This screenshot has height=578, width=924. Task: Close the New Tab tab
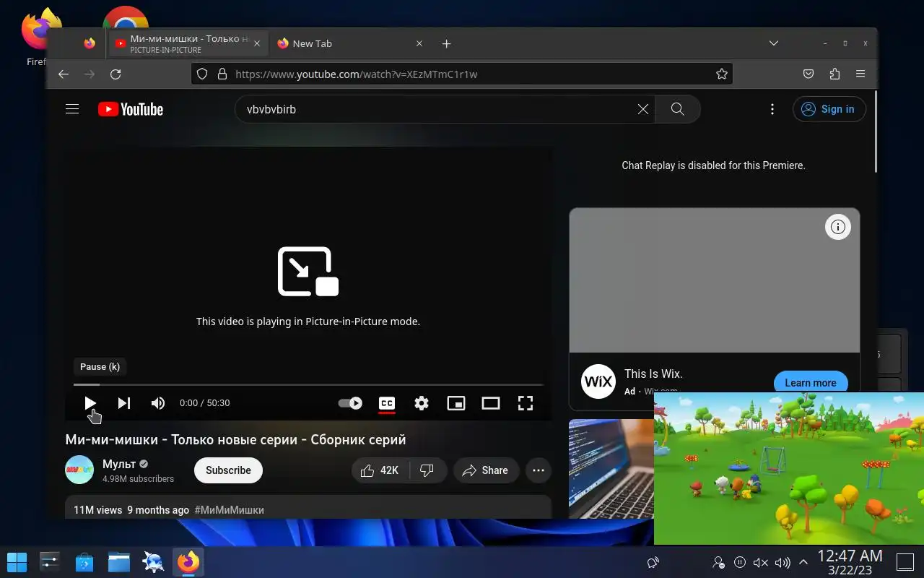(419, 43)
